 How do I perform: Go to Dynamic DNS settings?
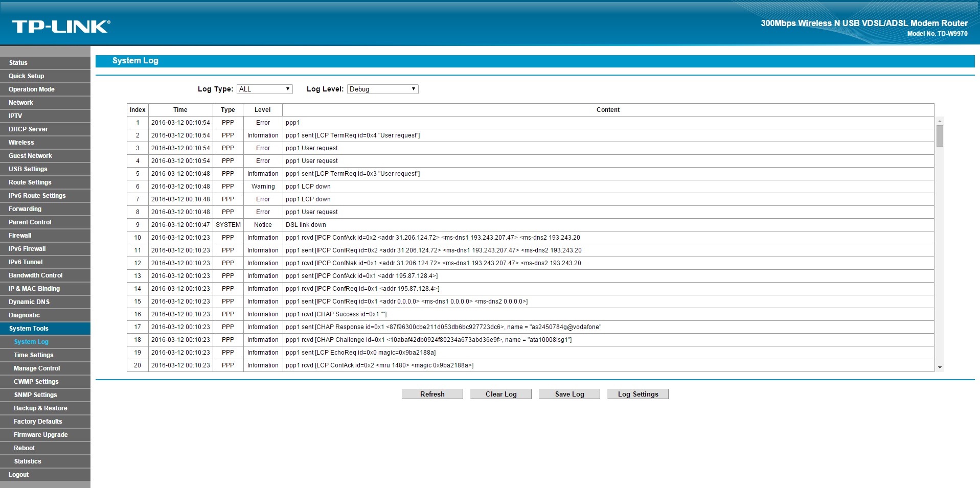click(x=45, y=302)
